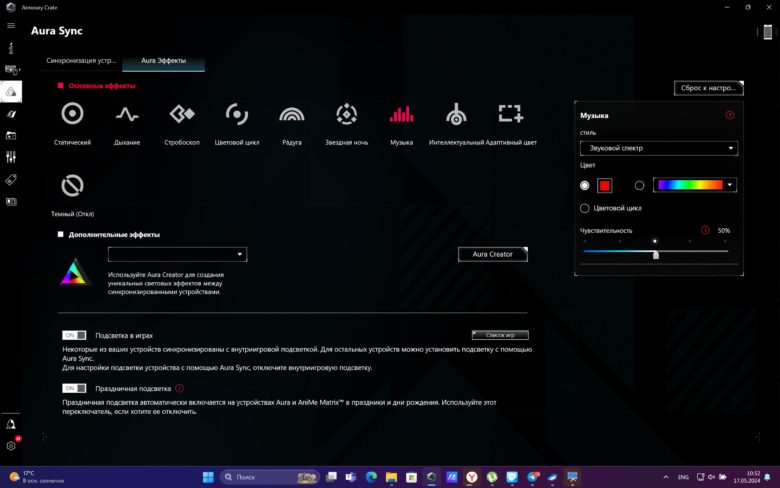Select the Цветовой цикл radio button

click(x=585, y=208)
